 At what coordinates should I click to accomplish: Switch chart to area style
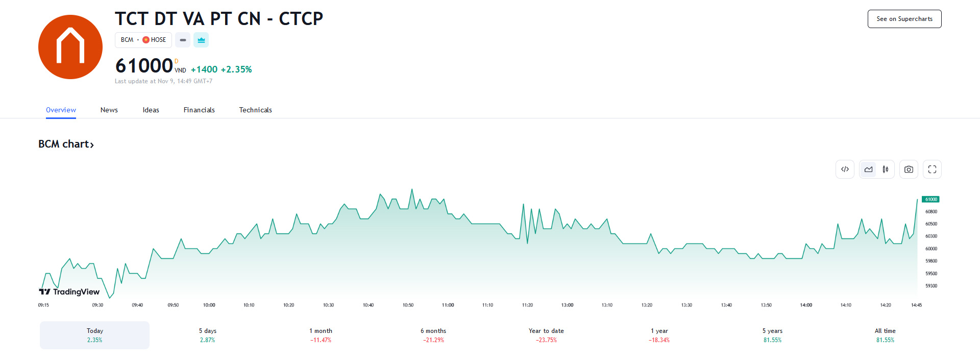point(868,170)
